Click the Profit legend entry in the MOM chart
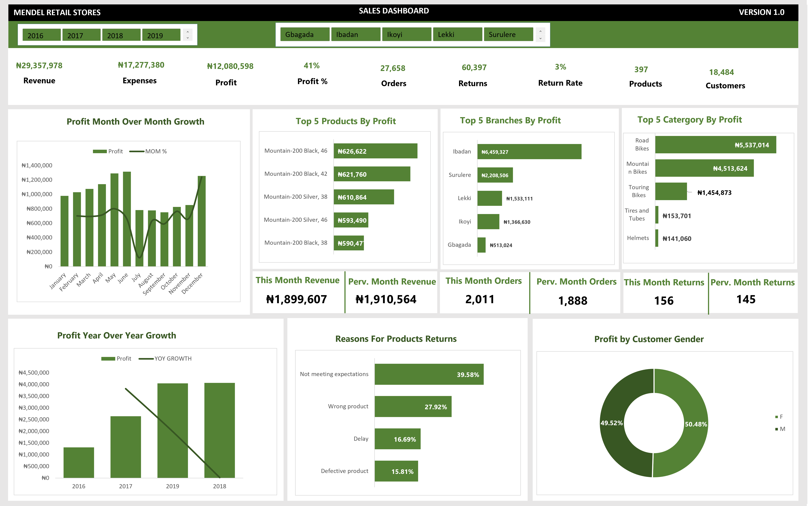This screenshot has height=506, width=812. pyautogui.click(x=108, y=151)
